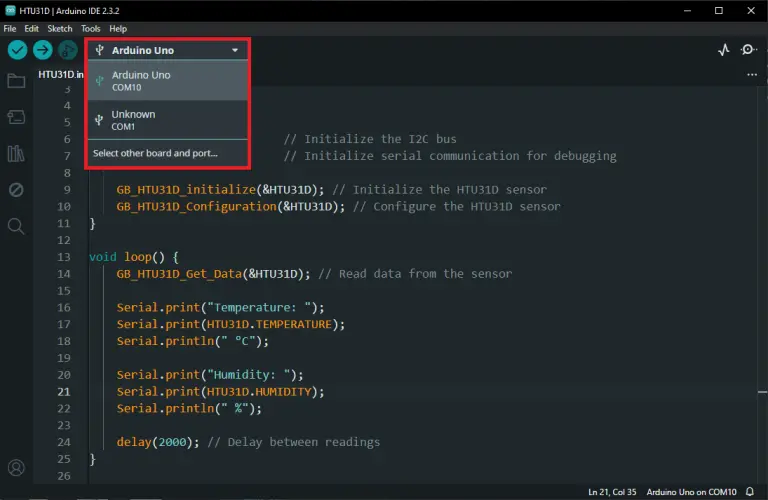Open the Serial Monitor
The image size is (768, 500).
pyautogui.click(x=748, y=50)
